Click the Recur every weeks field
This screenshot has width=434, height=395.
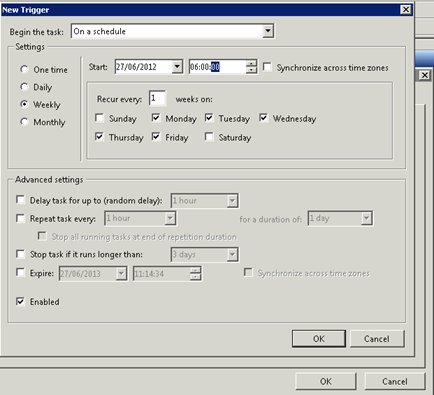tap(157, 98)
